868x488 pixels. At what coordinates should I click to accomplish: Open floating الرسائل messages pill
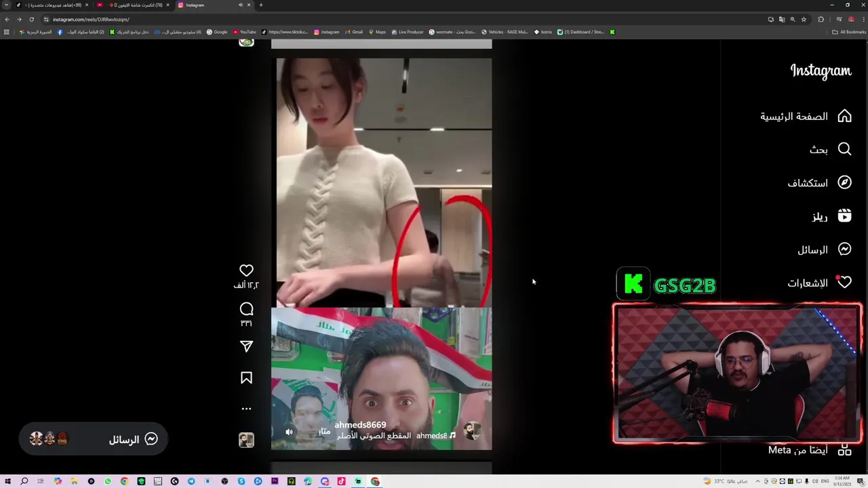click(94, 439)
